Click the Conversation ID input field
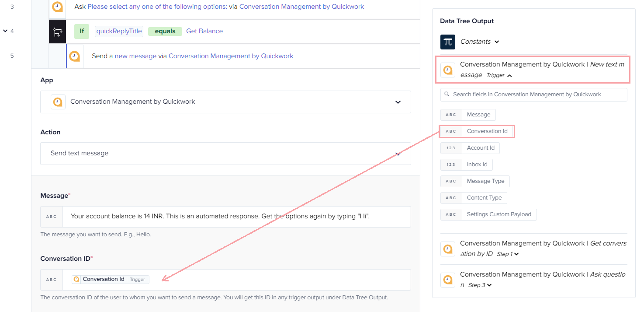The width and height of the screenshot is (644, 312). [236, 280]
